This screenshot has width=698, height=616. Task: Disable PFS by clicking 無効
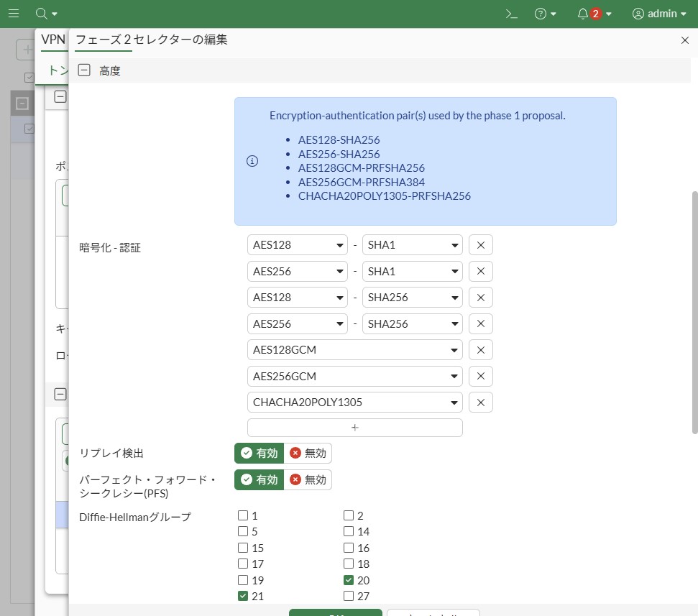point(308,479)
